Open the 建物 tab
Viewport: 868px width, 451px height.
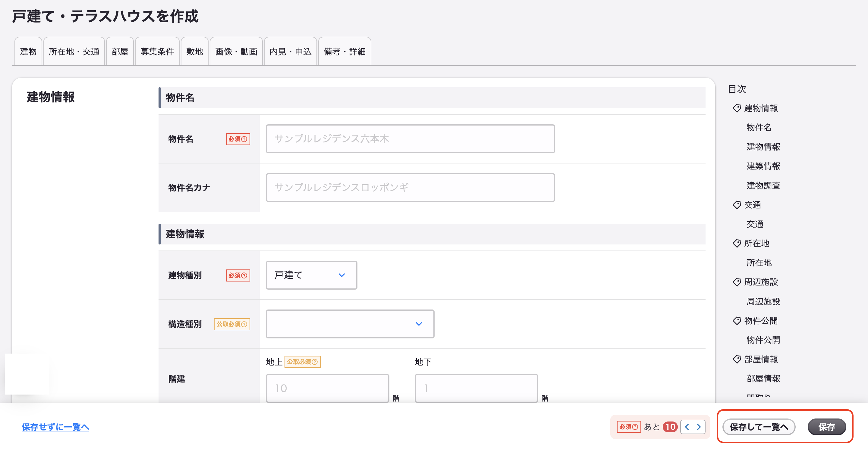tap(28, 51)
